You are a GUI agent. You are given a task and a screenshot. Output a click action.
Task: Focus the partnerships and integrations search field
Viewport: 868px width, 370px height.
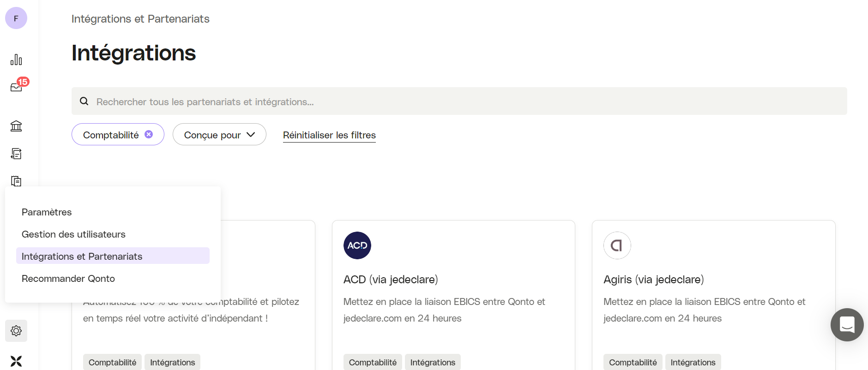(x=459, y=101)
